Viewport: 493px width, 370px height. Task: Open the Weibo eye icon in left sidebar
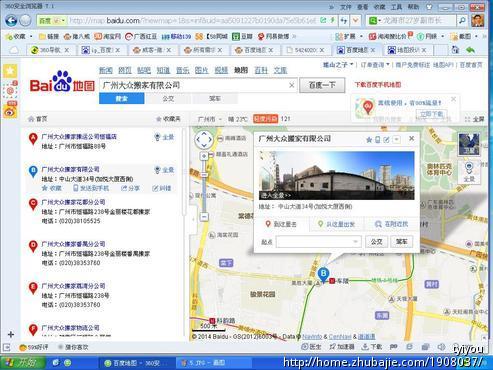[10, 111]
